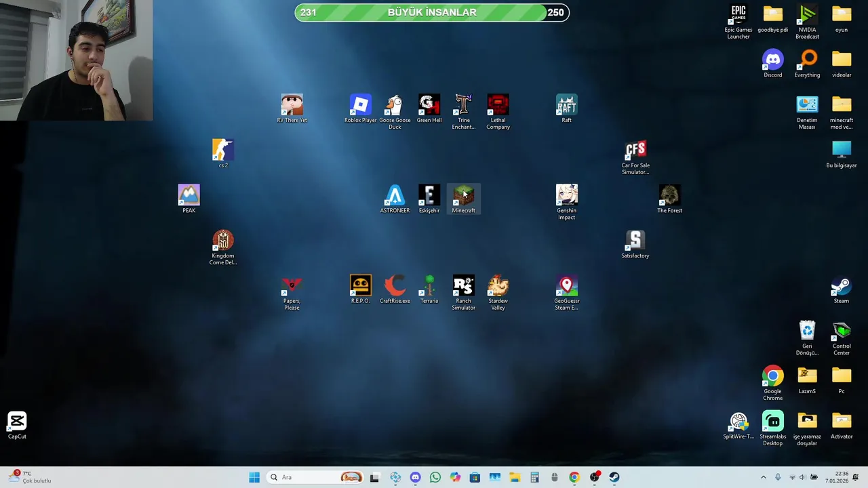Viewport: 868px width, 488px height.
Task: Launch R.E.P.O. game
Action: pyautogui.click(x=360, y=289)
